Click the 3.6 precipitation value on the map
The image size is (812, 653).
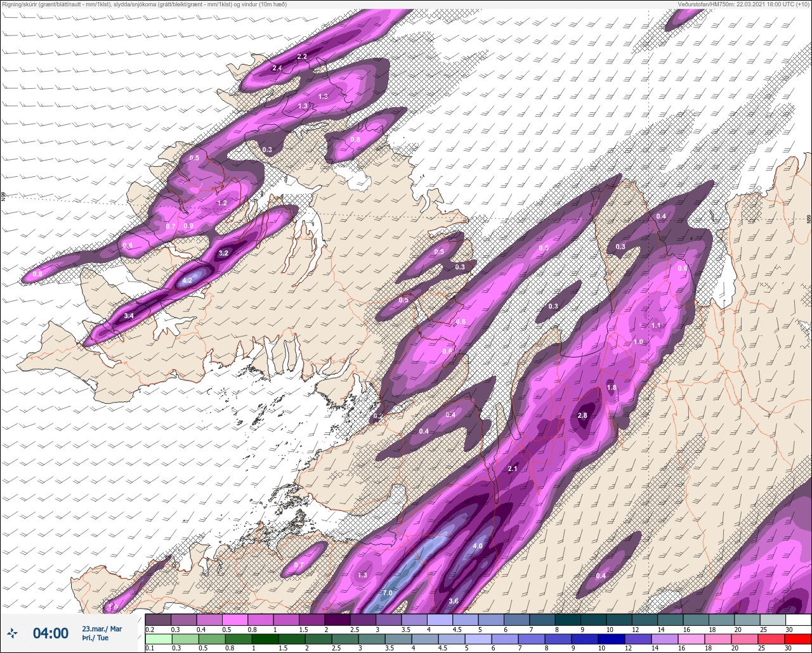point(454,601)
